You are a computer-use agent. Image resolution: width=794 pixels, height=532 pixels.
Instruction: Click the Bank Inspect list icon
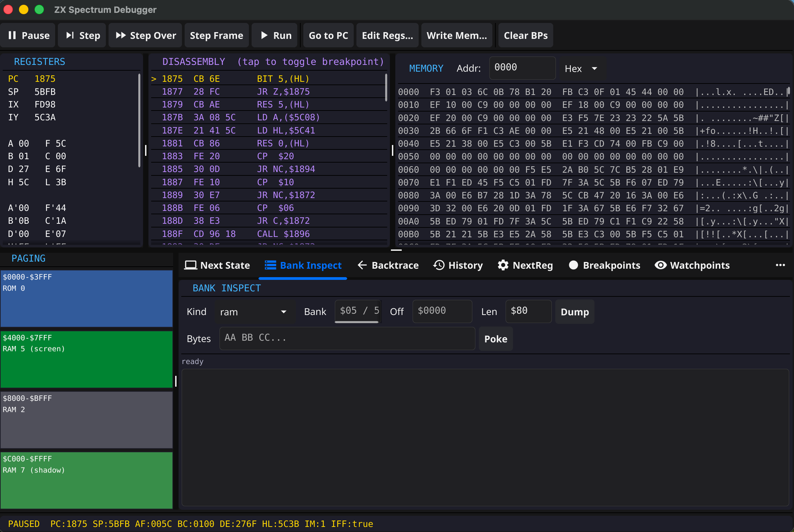click(x=270, y=265)
